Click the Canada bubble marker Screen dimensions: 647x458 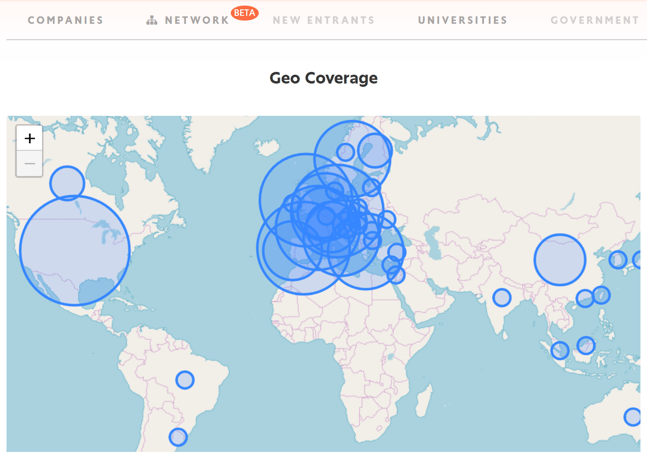click(67, 183)
